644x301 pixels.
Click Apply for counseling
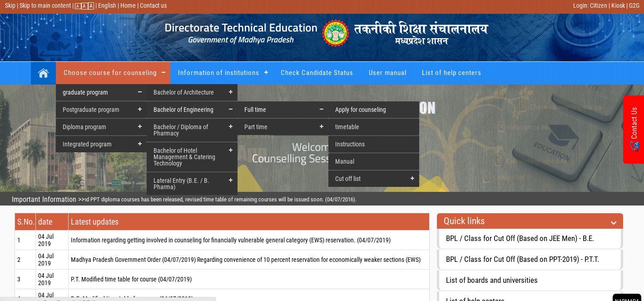(x=360, y=110)
